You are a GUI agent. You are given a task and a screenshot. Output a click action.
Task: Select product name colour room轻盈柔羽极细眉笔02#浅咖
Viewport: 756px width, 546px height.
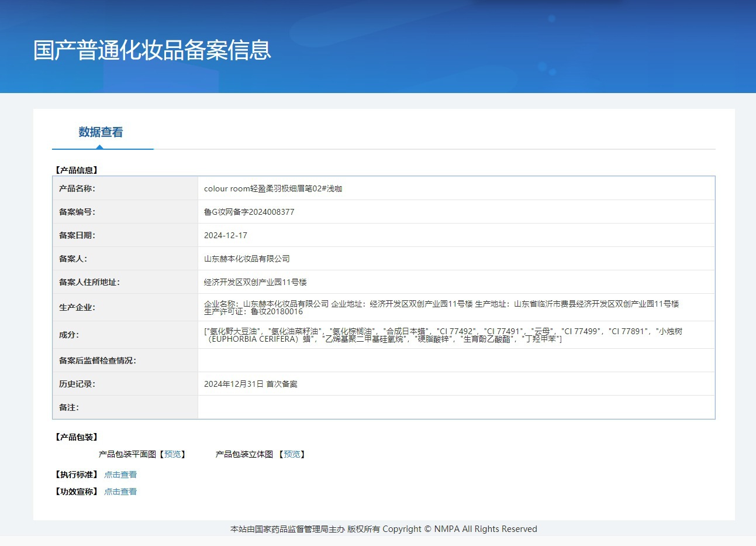tap(273, 188)
